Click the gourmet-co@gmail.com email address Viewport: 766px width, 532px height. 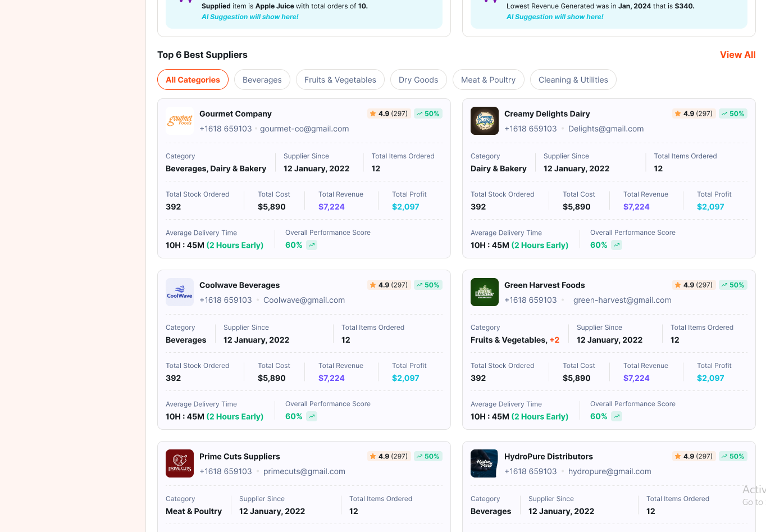[x=304, y=129]
